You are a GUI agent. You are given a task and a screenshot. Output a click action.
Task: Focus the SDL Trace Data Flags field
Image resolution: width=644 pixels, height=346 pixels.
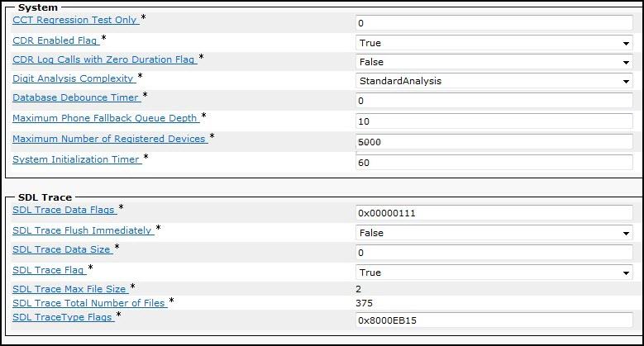494,213
